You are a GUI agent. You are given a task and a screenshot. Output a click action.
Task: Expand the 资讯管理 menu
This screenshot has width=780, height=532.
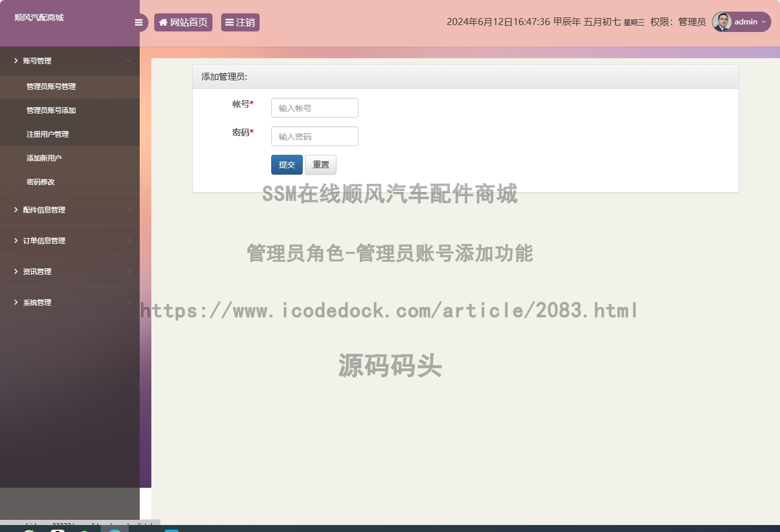70,271
